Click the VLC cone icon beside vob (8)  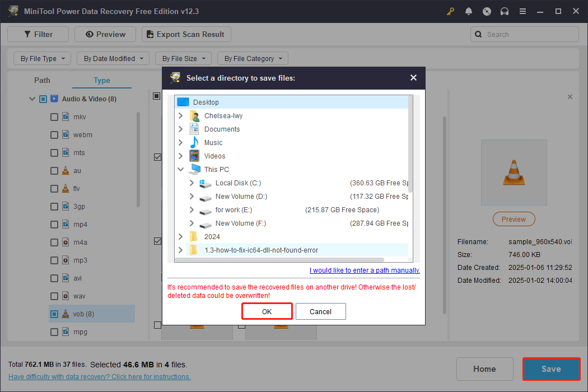[66, 314]
